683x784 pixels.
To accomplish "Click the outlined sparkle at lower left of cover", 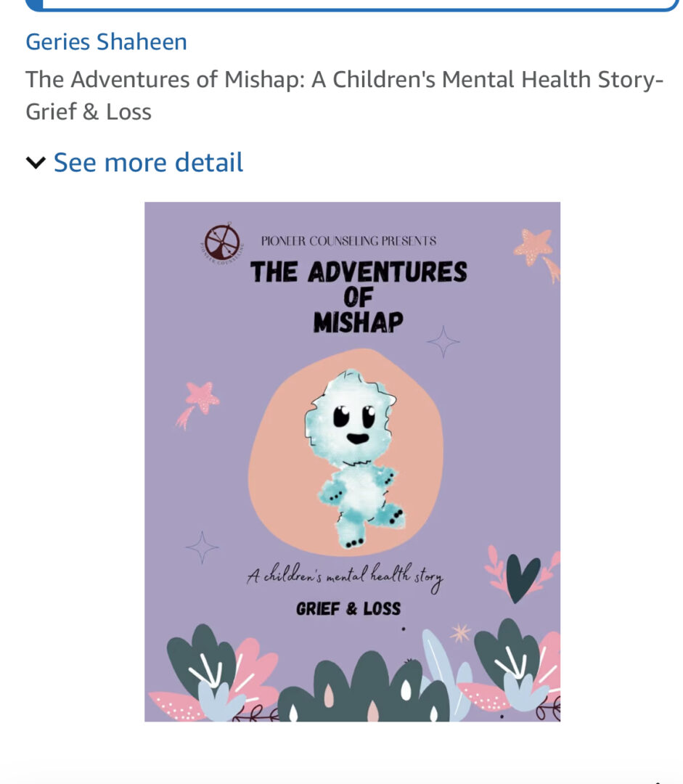I will tap(202, 547).
